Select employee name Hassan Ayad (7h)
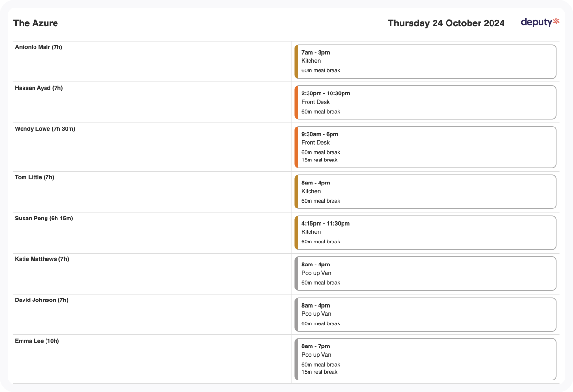 tap(39, 88)
